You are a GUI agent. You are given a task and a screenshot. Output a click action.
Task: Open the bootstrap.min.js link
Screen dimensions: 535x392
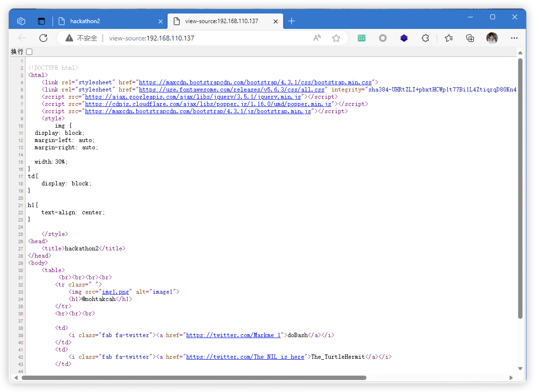click(198, 111)
